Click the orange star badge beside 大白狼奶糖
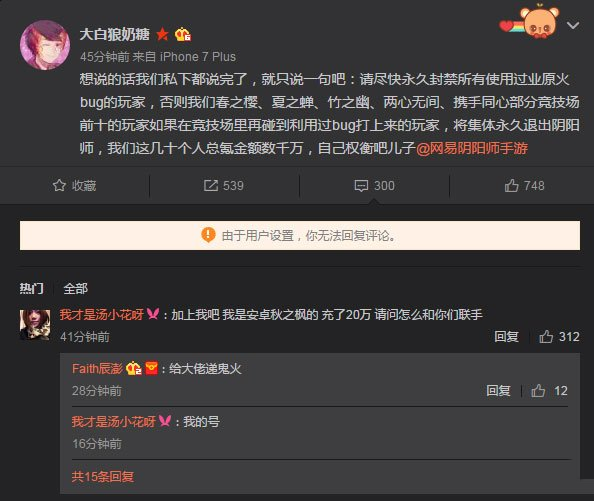This screenshot has height=501, width=594. pos(162,34)
